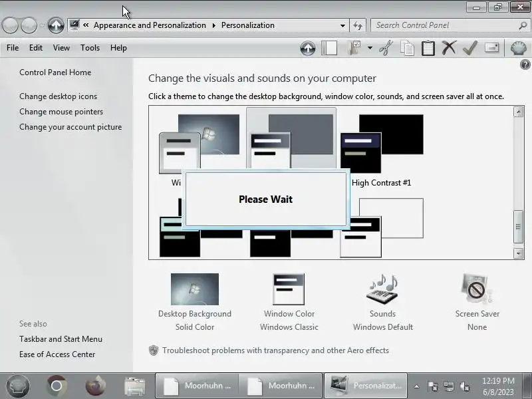The image size is (532, 399).
Task: Select the Windows 7 Basic theme thumbnail
Action: 199,144
